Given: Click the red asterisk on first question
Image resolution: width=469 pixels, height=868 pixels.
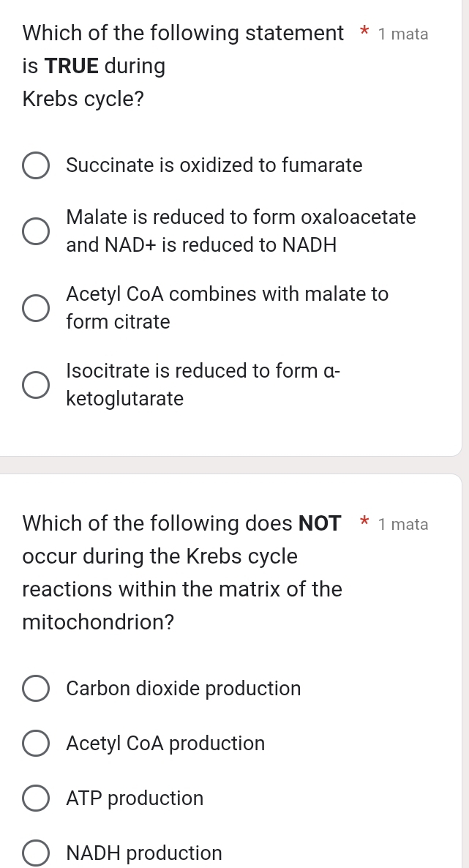Looking at the screenshot, I should point(364,34).
